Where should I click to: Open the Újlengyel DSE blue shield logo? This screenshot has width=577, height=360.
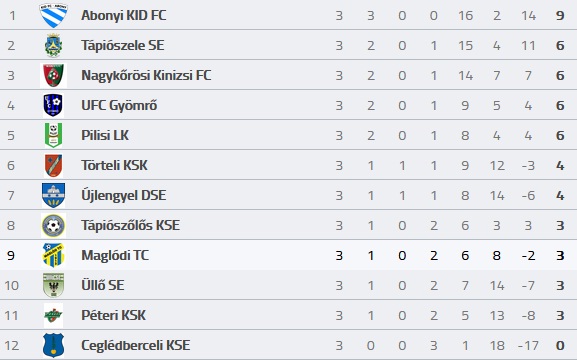click(53, 195)
